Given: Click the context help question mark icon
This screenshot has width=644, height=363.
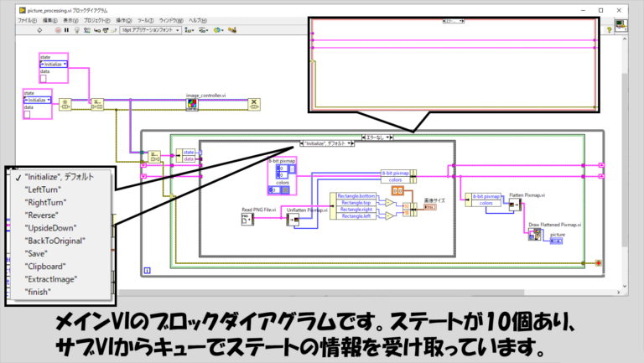Looking at the screenshot, I should click(609, 29).
